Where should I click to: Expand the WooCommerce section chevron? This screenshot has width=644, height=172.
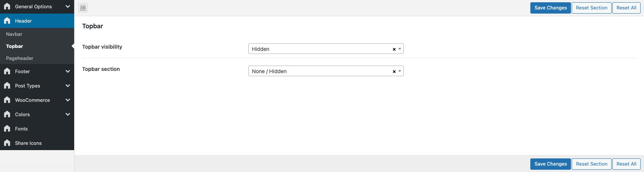tap(68, 100)
